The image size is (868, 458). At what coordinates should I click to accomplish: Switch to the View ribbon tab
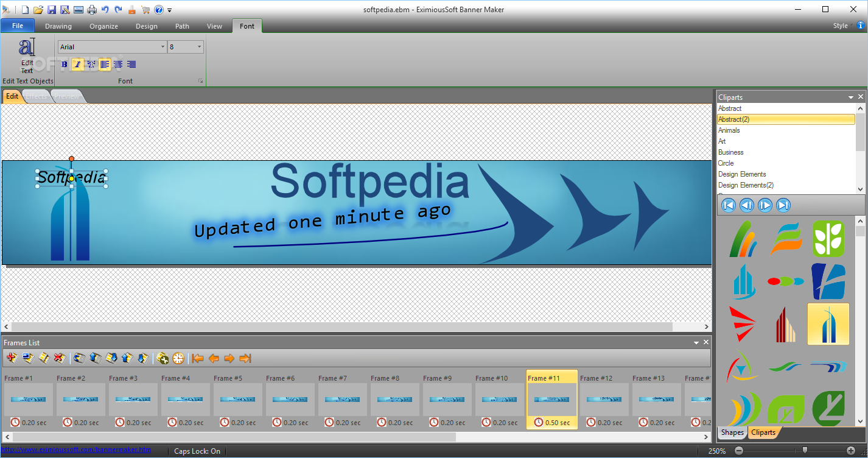coord(215,26)
